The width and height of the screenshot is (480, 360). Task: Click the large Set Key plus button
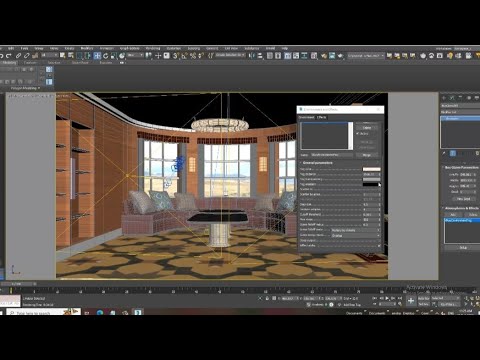pos(411,301)
